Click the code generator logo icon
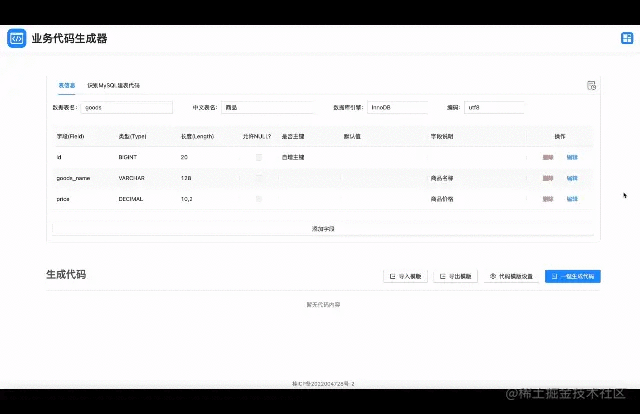Image resolution: width=640 pixels, height=414 pixels. coord(17,38)
